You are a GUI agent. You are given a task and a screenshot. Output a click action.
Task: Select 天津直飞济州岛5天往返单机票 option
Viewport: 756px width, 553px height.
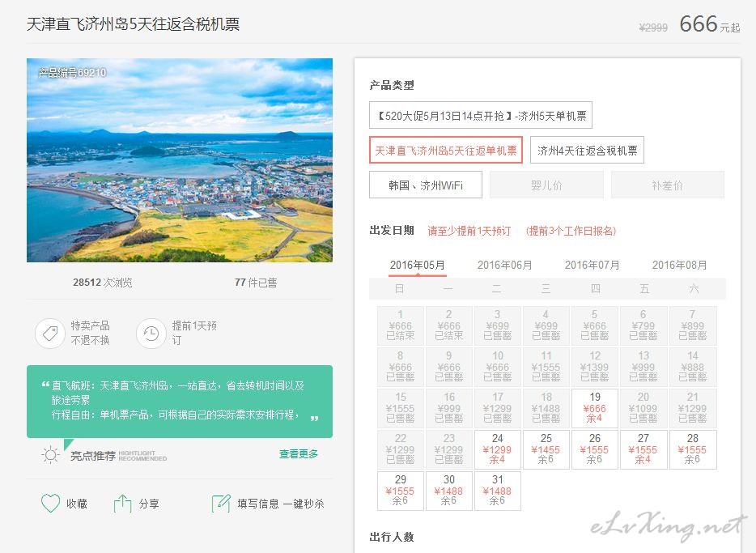446,151
